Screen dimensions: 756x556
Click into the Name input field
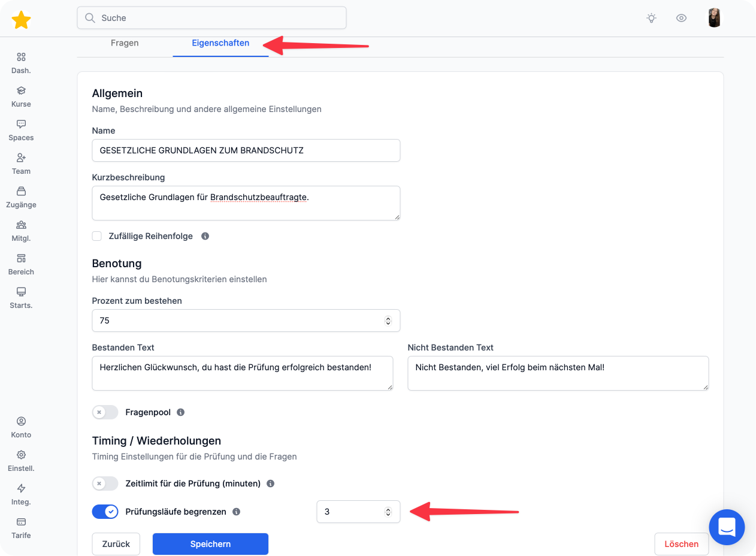[246, 150]
